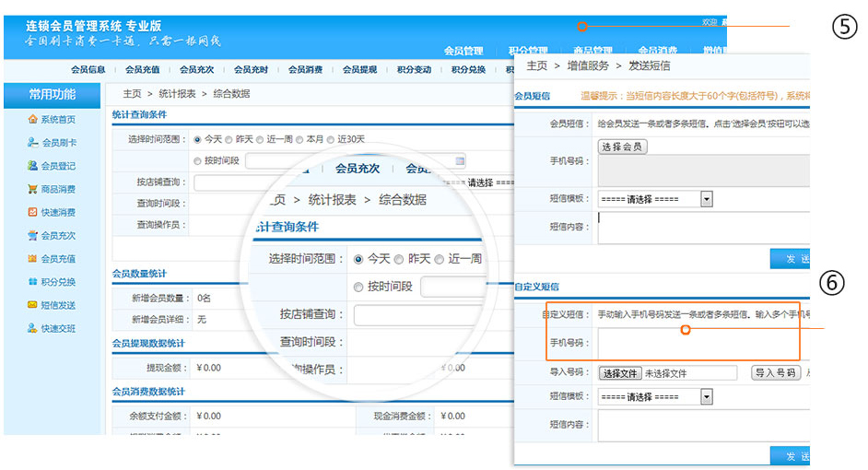Click 发送短信 in the breadcrumb
The image size is (868, 470).
pyautogui.click(x=650, y=65)
